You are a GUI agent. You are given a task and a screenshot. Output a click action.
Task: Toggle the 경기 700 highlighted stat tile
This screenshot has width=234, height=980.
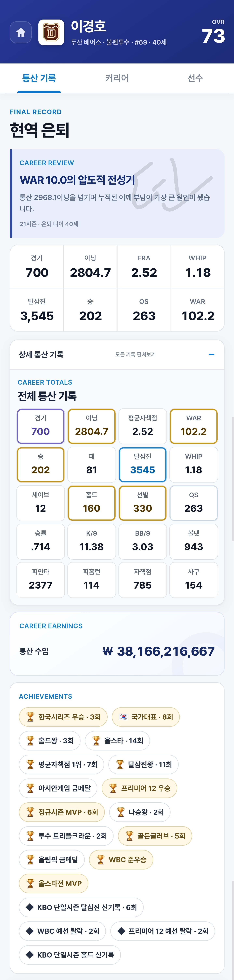click(41, 426)
